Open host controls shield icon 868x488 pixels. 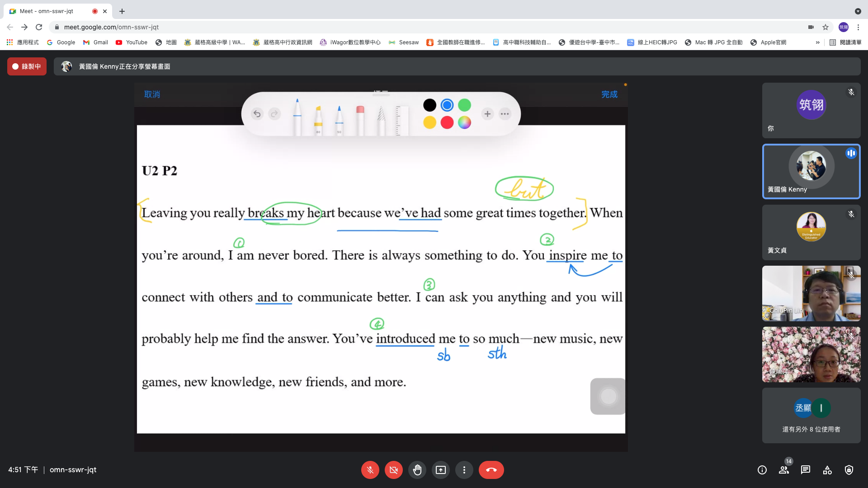coord(849,470)
